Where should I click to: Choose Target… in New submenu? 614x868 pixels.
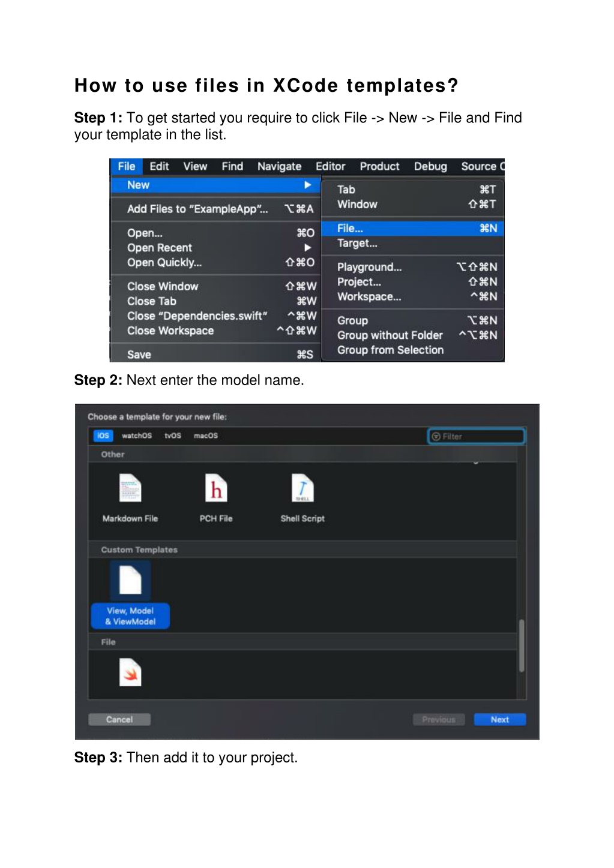pos(412,244)
